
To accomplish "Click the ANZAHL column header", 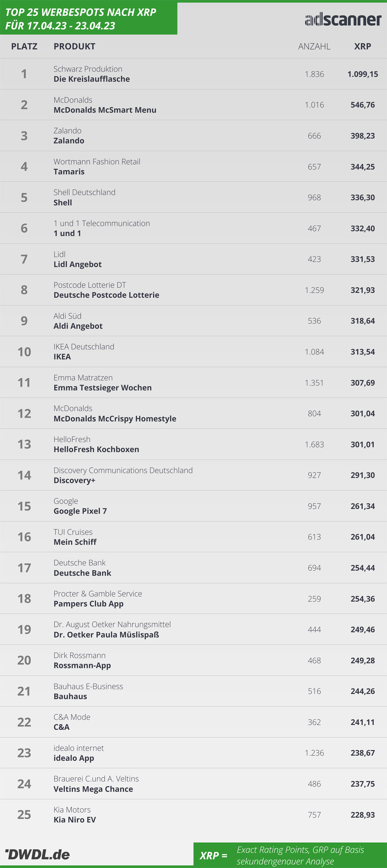I will point(314,46).
